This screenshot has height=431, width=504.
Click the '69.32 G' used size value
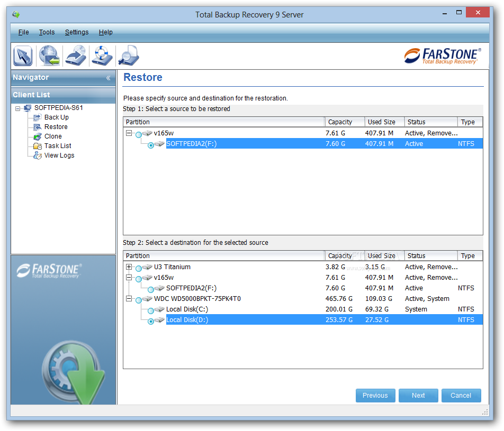coord(377,309)
